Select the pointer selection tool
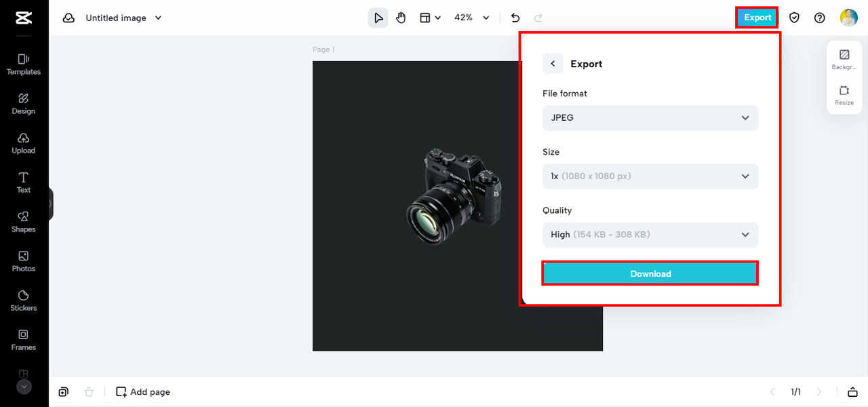Screen dimensions: 868x407 point(378,18)
